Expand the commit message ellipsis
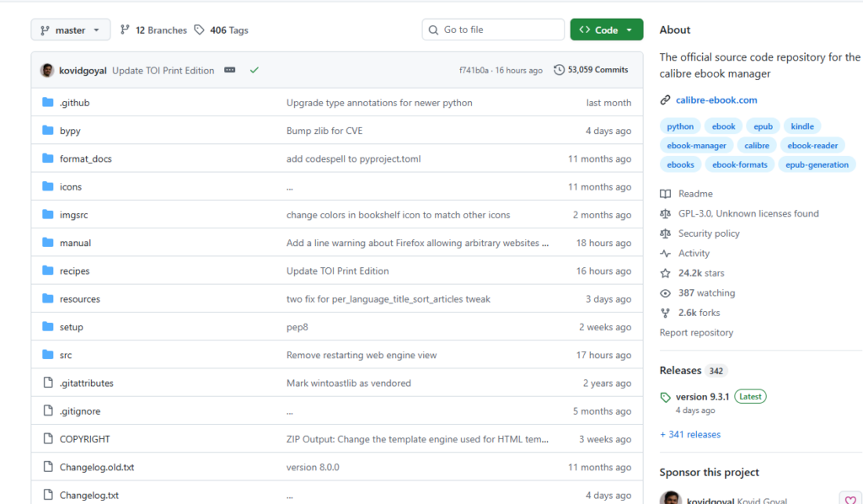 coord(229,70)
